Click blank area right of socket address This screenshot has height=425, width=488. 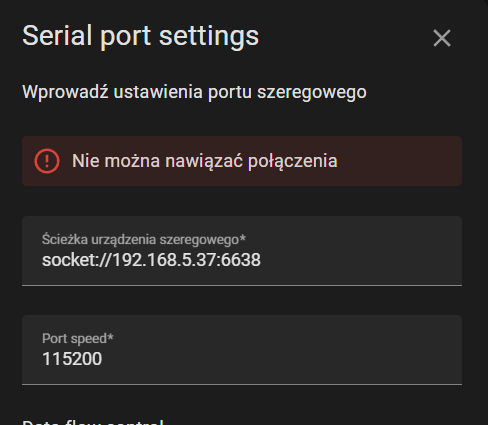360,260
